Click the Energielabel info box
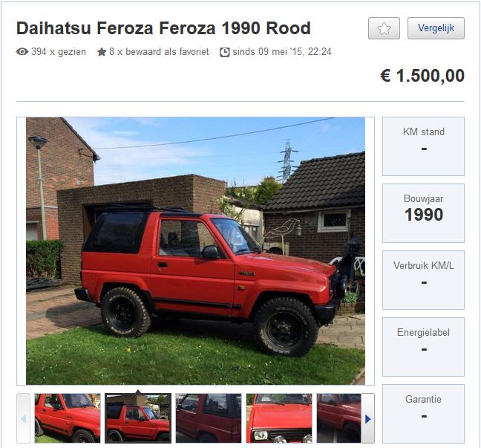Image resolution: width=481 pixels, height=448 pixels. tap(423, 347)
